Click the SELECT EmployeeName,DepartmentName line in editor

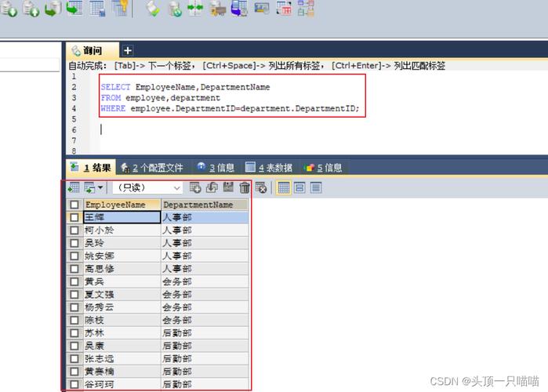185,87
